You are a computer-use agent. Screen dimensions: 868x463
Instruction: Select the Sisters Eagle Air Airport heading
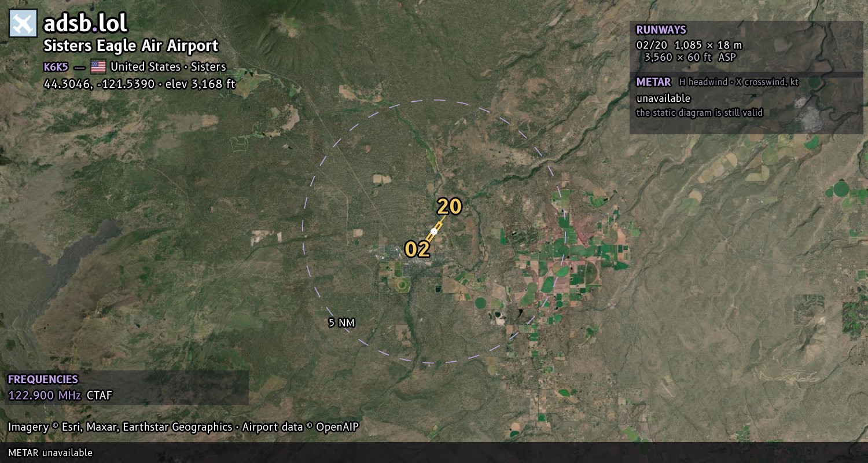(131, 46)
